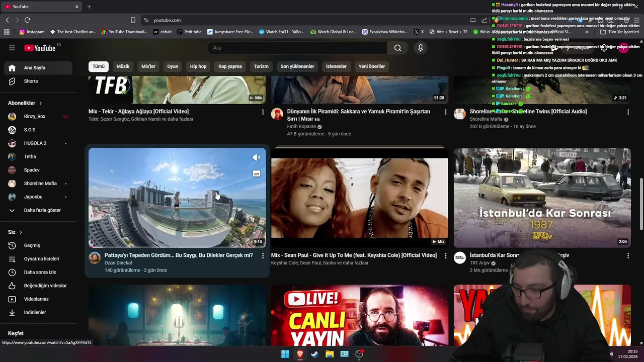Open the Excalidraw Whiteboard bookmark

click(384, 32)
